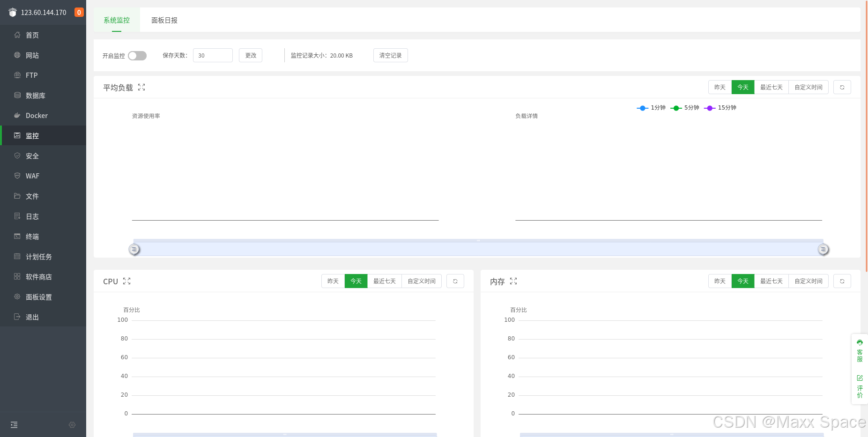
Task: Click the database icon beside 数据库
Action: tap(17, 95)
